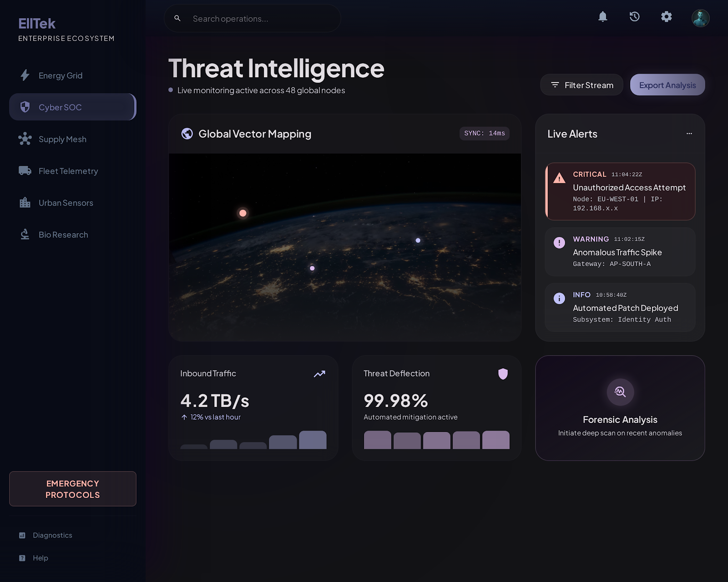Open settings via the gear icon
The height and width of the screenshot is (582, 728).
coord(666,17)
